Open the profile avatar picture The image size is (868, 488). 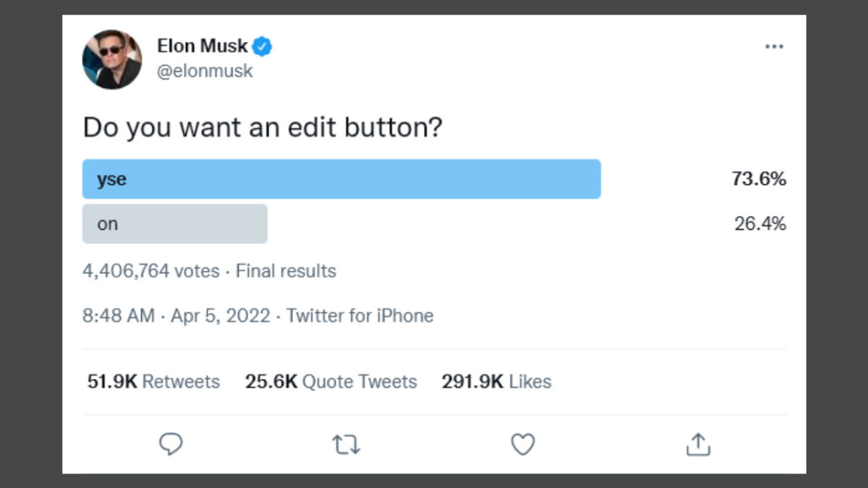coord(112,59)
